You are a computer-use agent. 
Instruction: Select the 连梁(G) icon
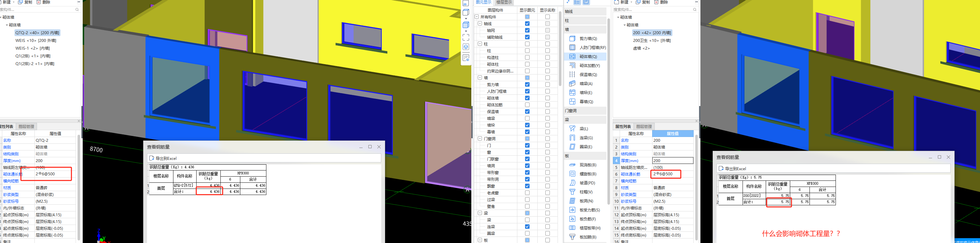pyautogui.click(x=572, y=138)
